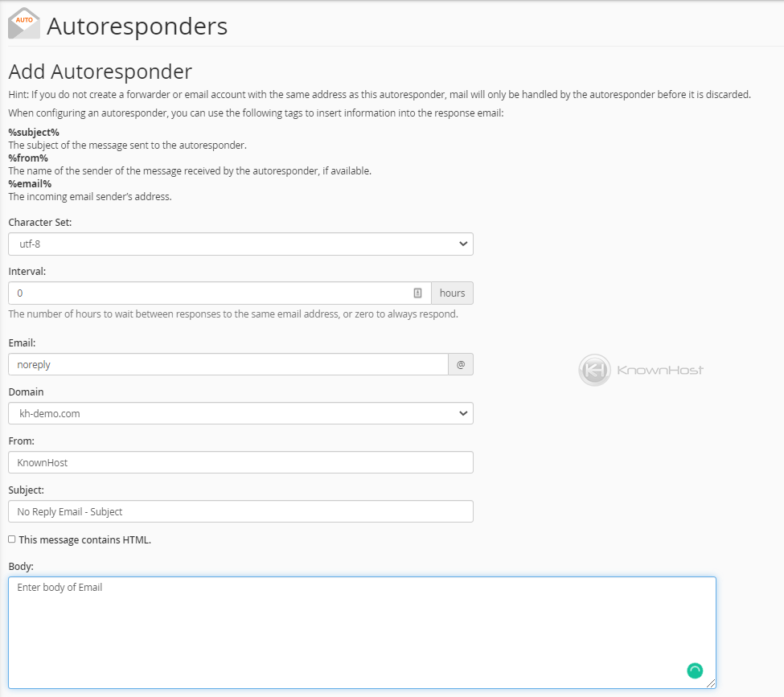This screenshot has height=697, width=784.
Task: Focus the From KnownHost input field
Action: (240, 462)
